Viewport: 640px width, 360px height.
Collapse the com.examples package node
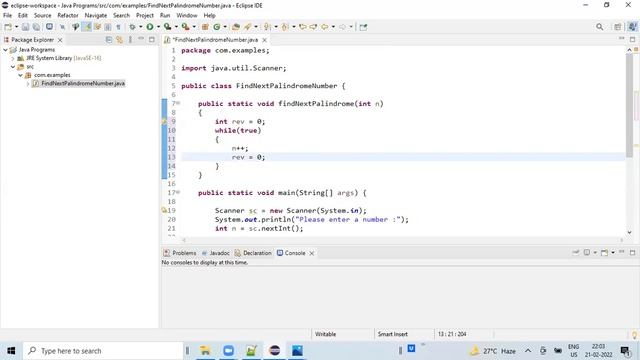point(20,75)
